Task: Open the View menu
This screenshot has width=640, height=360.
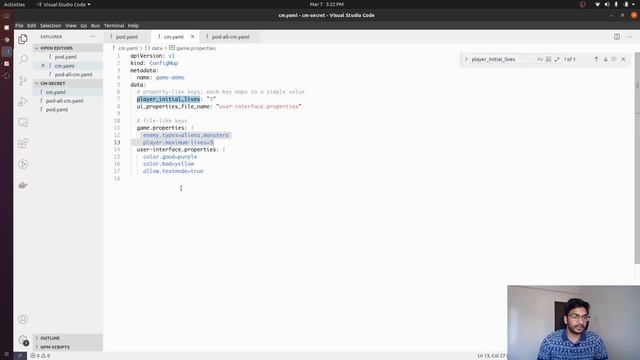Action: [x=71, y=25]
